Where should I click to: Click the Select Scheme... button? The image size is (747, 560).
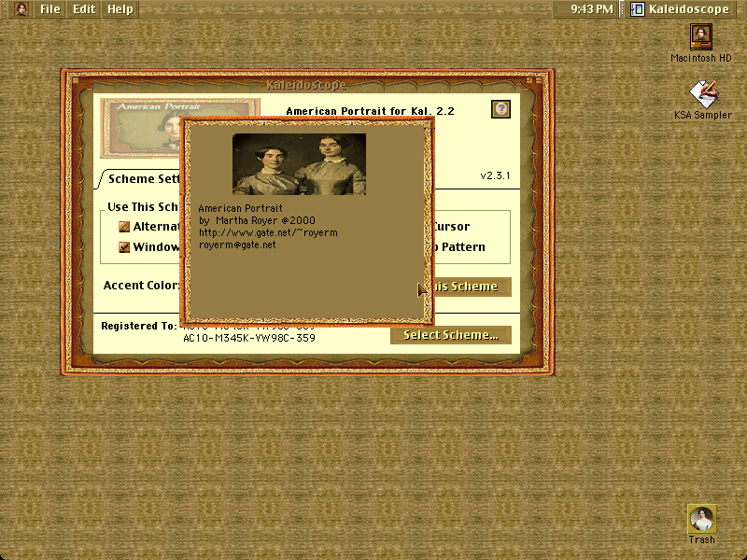point(451,335)
